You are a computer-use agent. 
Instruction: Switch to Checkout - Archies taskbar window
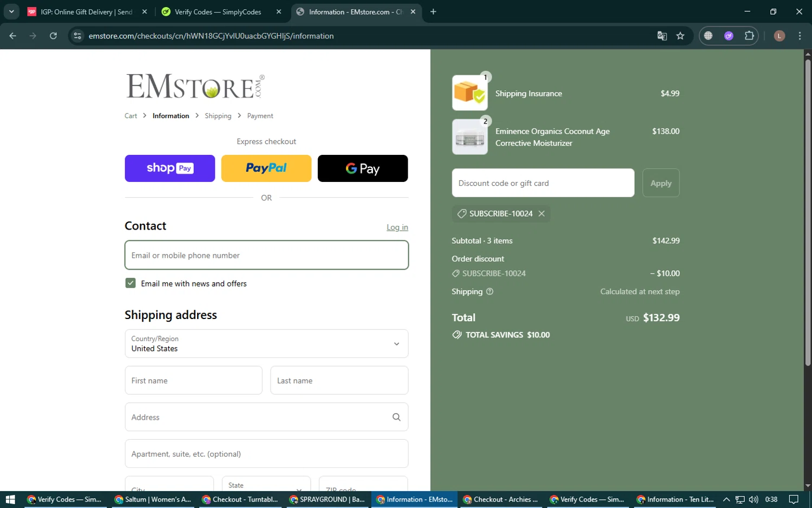click(x=501, y=499)
